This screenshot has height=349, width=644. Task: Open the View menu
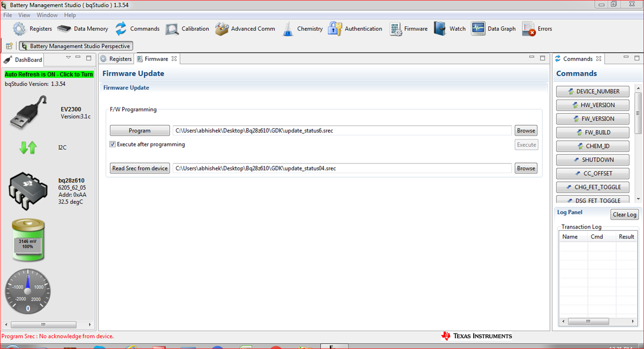click(x=24, y=15)
